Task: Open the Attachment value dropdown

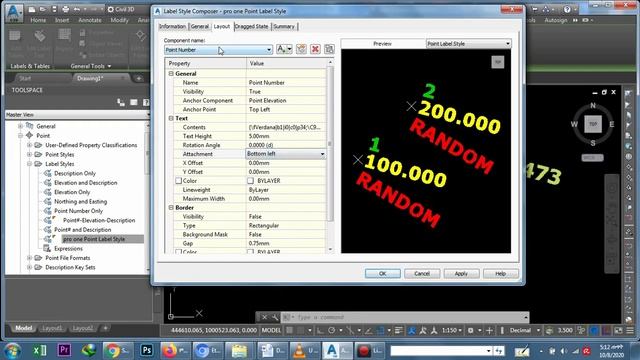Action: 322,154
